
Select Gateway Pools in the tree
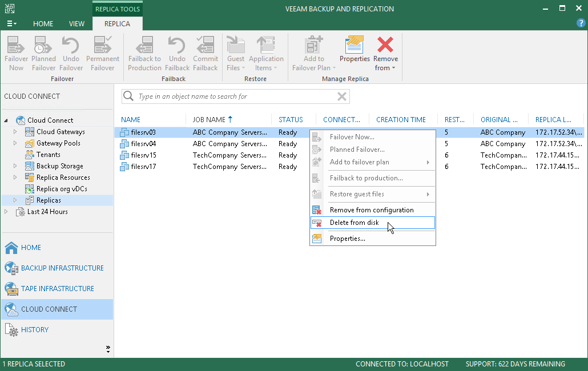pos(58,143)
